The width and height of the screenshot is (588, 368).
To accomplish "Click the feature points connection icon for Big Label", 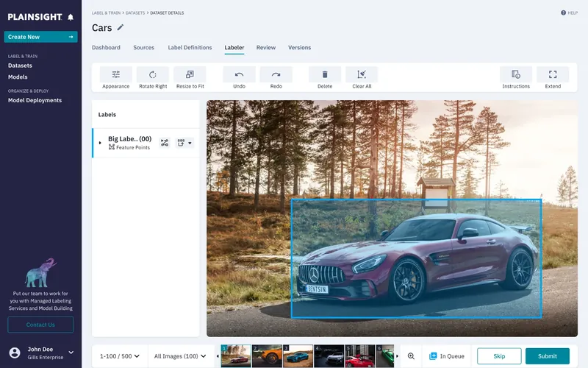I will (165, 143).
